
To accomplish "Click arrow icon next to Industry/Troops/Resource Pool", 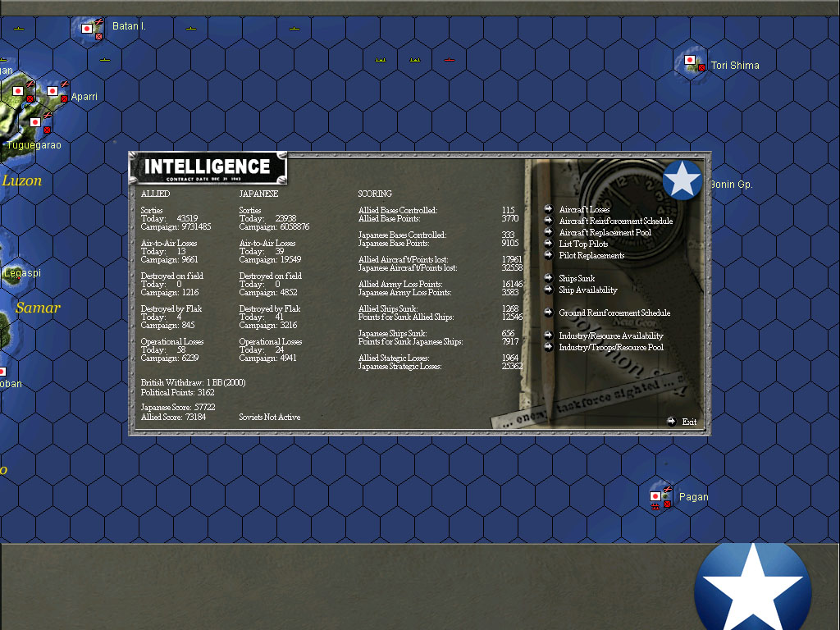I will (548, 347).
